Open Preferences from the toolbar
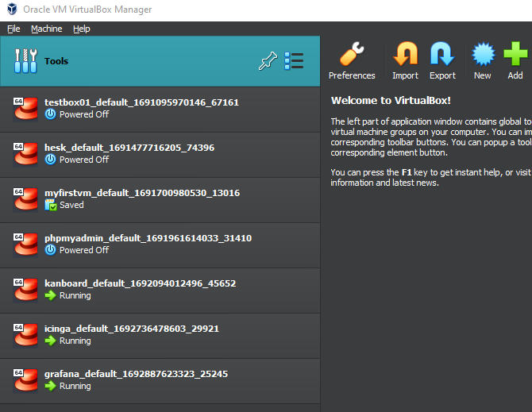This screenshot has width=532, height=412. pos(352,60)
